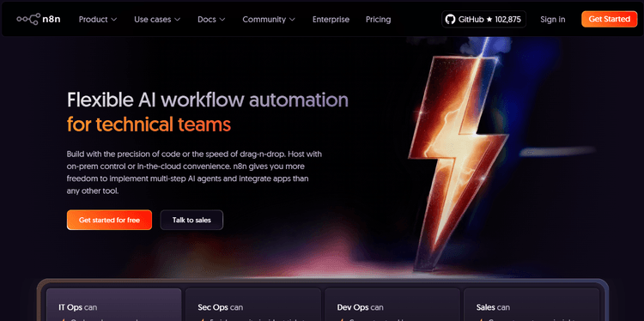Click the Sign in link
The width and height of the screenshot is (644, 321).
click(552, 19)
